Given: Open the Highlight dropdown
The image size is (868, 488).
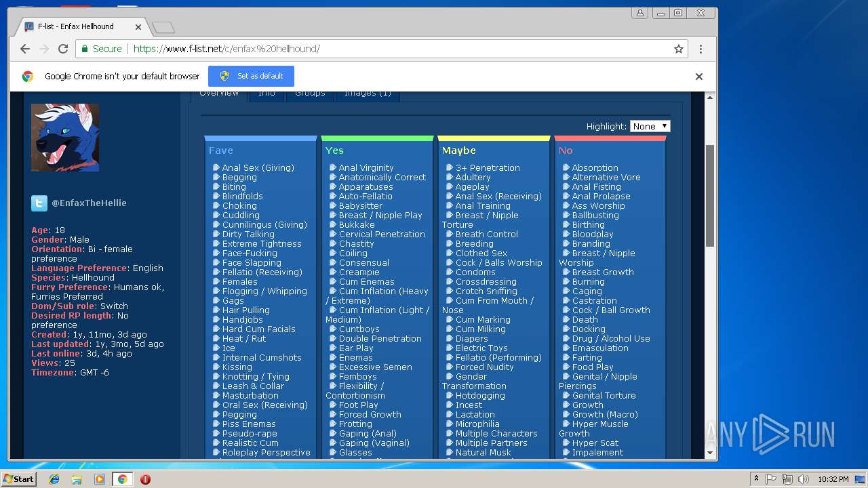Looking at the screenshot, I should pos(650,126).
